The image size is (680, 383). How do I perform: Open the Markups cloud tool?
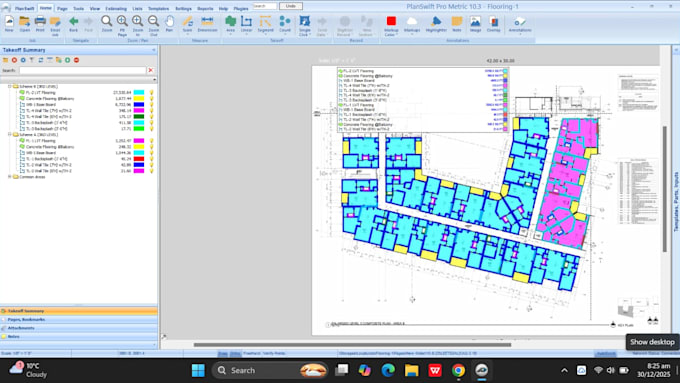point(412,24)
